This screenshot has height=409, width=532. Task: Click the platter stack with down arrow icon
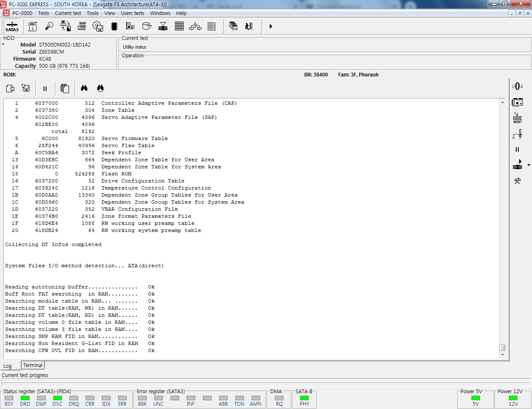(163, 27)
